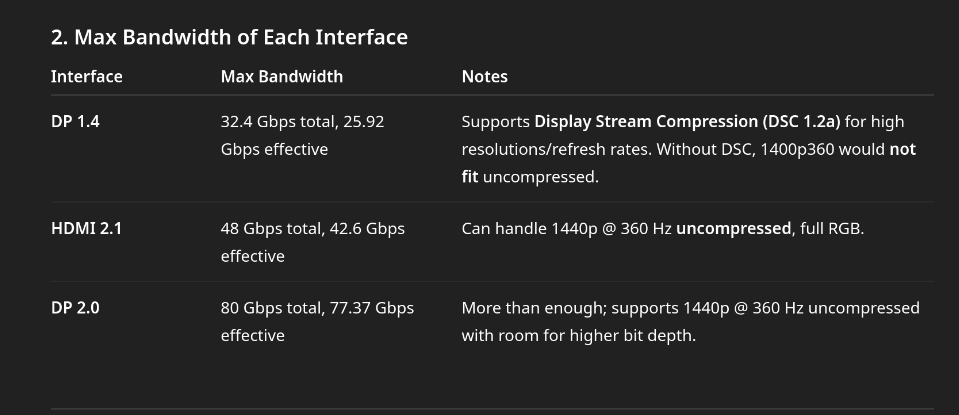Click the bold 'uncompressed' word in HDMI notes
Viewport: 959px width, 415px height.
[x=733, y=229]
